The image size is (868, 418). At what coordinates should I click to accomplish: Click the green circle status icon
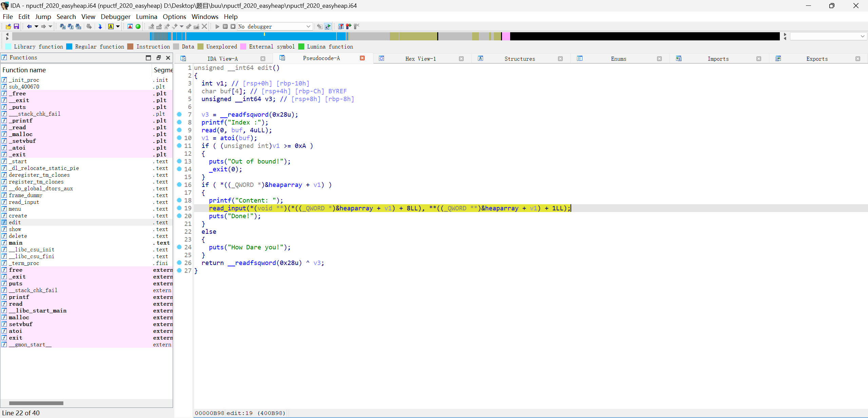pyautogui.click(x=138, y=26)
